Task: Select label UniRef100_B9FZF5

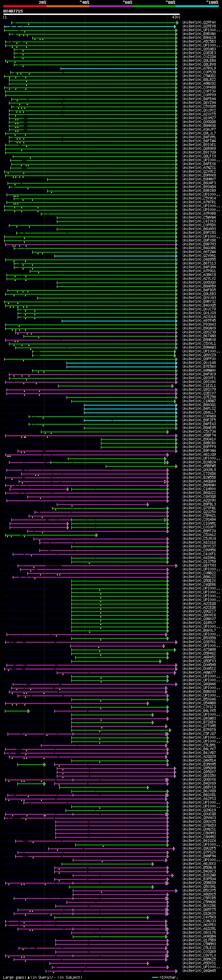Action: pyautogui.click(x=199, y=420)
